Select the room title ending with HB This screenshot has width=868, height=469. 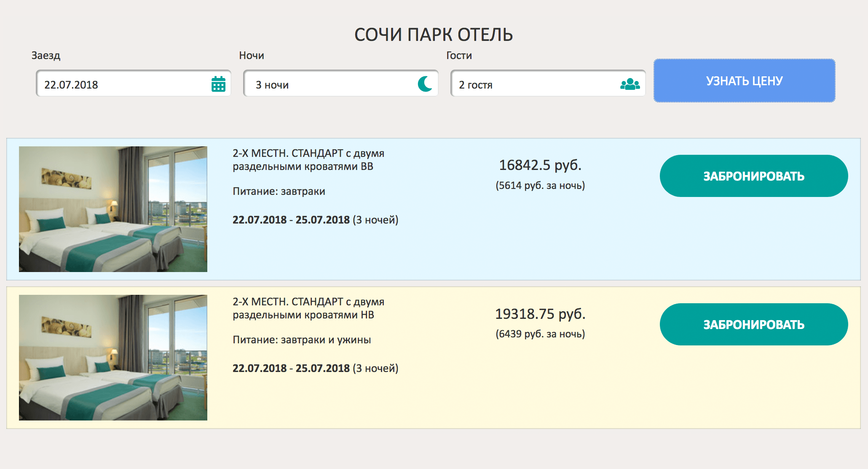308,308
